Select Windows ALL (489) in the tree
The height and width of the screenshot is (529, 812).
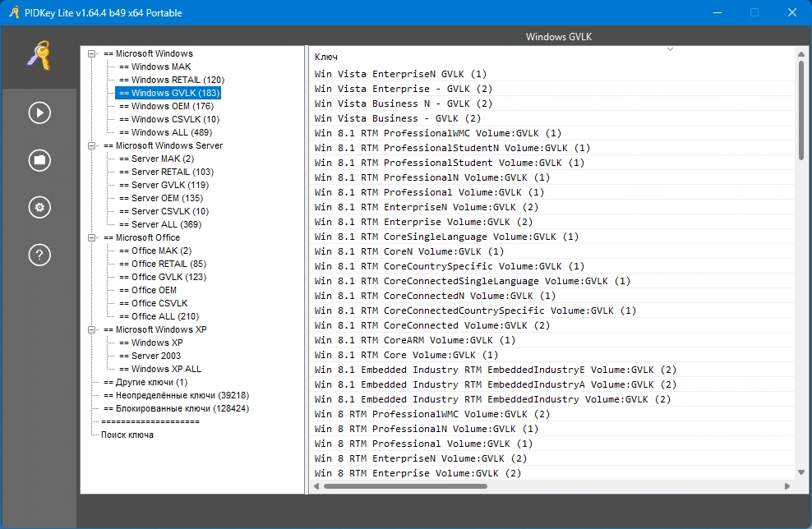pos(166,132)
